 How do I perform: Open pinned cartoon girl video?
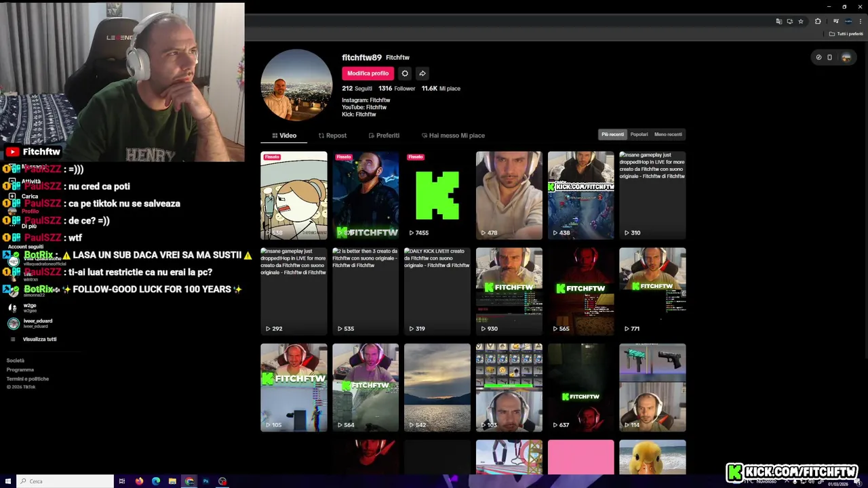point(294,195)
